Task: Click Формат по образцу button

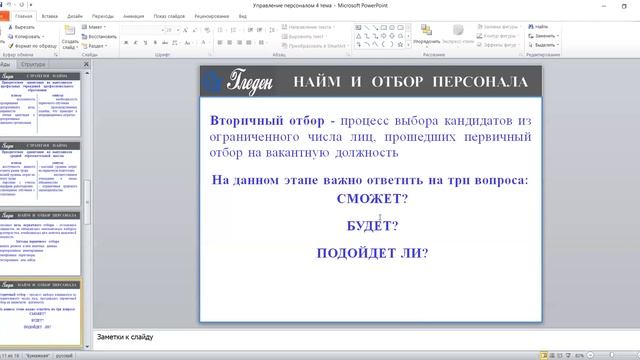Action: point(32,46)
